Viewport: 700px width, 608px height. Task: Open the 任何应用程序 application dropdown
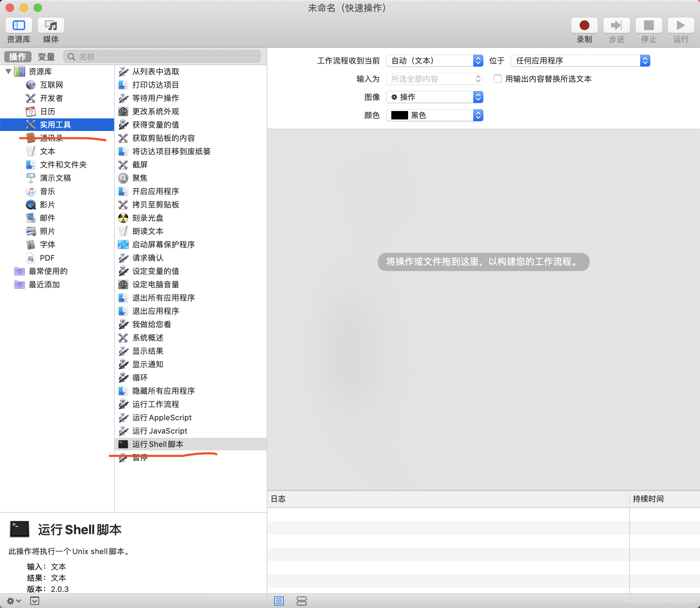(581, 61)
